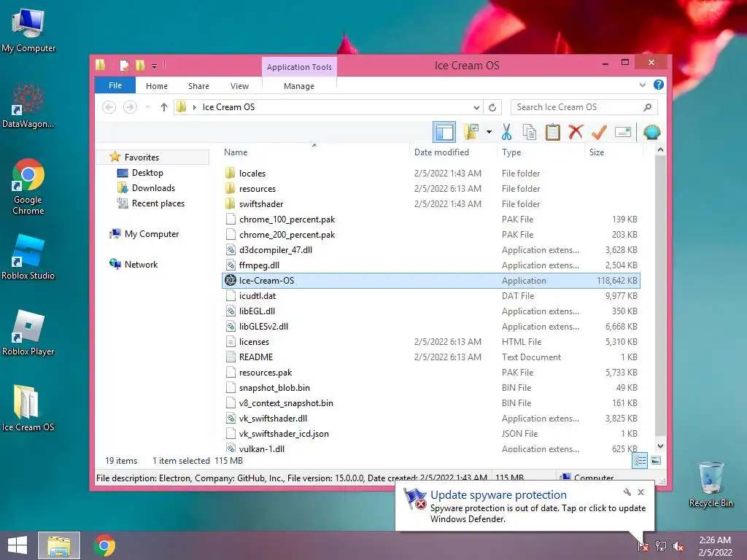The width and height of the screenshot is (747, 560).
Task: Select the resources folder
Action: pyautogui.click(x=431, y=189)
